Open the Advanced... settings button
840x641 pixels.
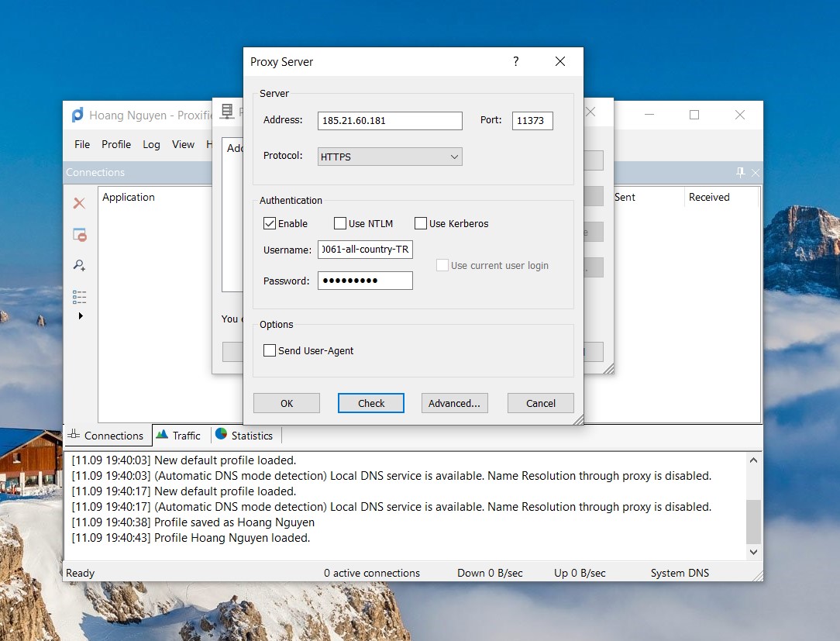click(x=454, y=403)
